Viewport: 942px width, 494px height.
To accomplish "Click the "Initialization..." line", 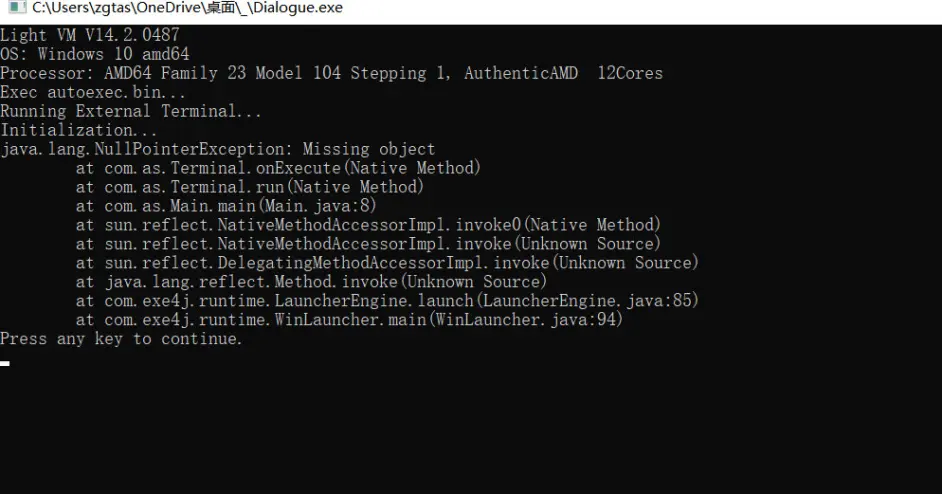I will [x=79, y=130].
